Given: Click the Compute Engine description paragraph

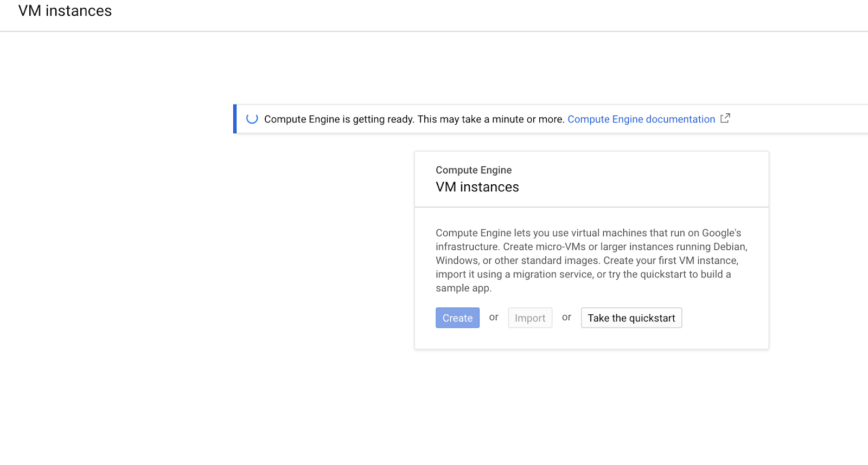Looking at the screenshot, I should (591, 261).
